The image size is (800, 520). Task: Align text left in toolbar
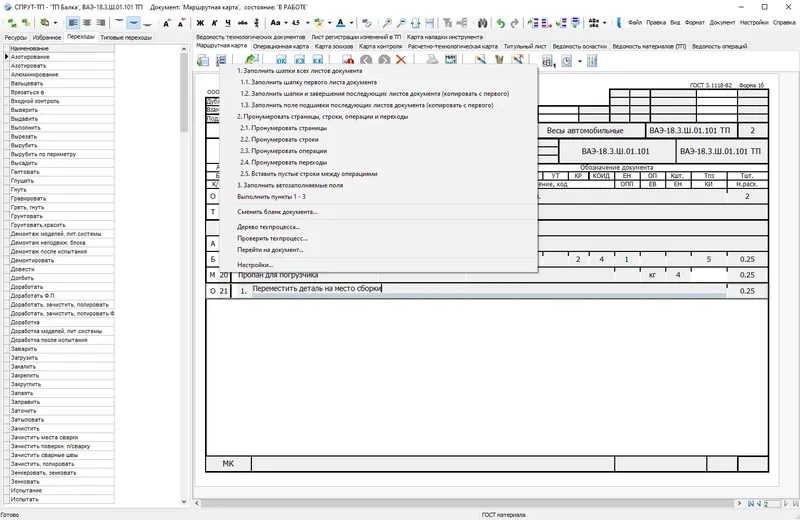(73, 23)
